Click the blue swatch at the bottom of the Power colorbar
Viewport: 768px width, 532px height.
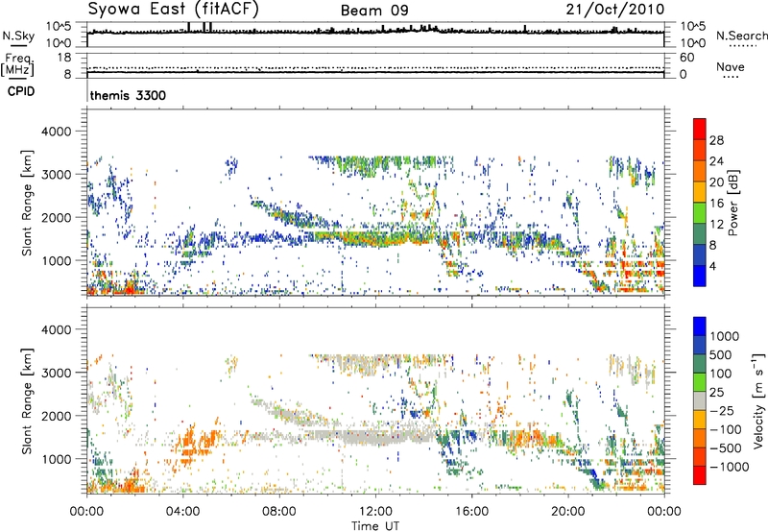point(700,276)
